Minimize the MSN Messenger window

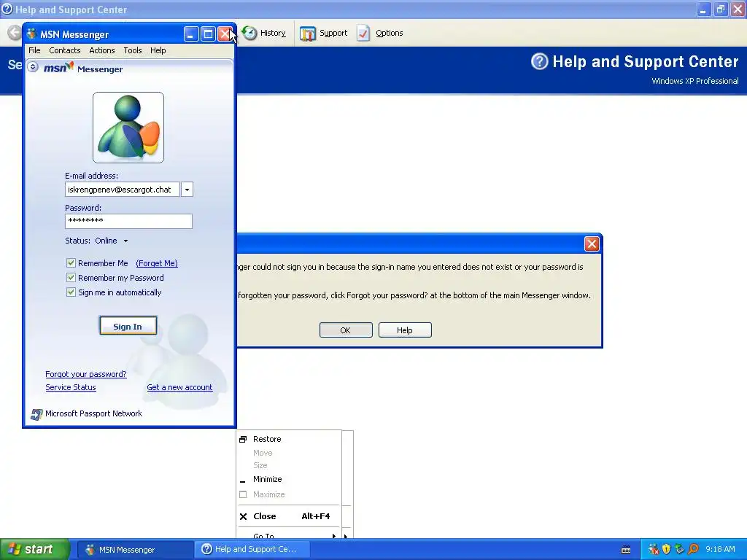click(x=191, y=34)
